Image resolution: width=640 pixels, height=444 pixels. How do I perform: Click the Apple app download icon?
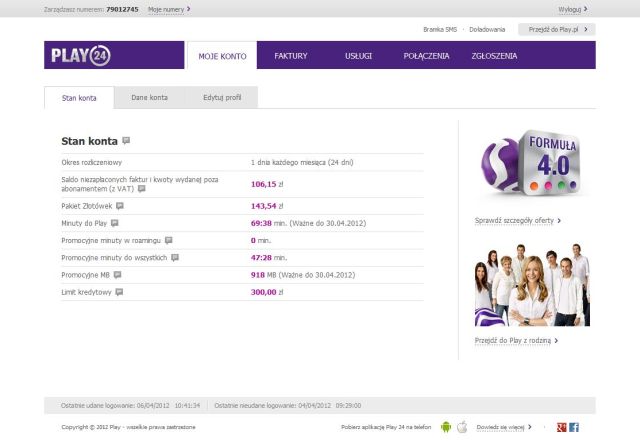click(x=462, y=427)
